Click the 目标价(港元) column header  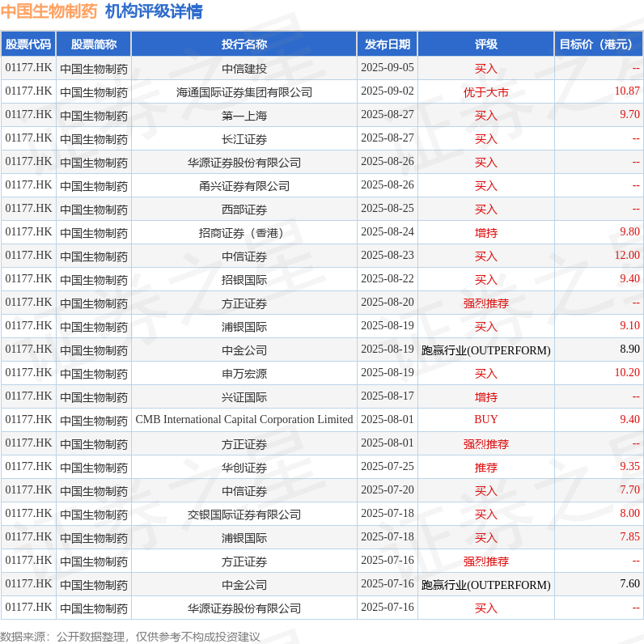[x=599, y=44]
